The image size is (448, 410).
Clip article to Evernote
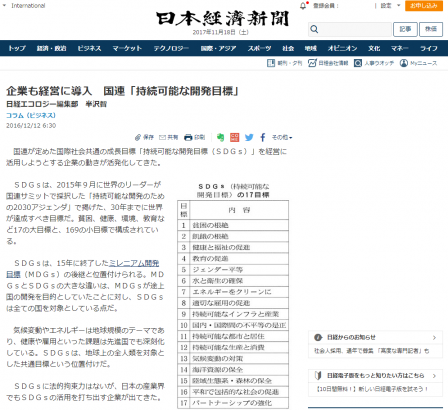(220, 137)
